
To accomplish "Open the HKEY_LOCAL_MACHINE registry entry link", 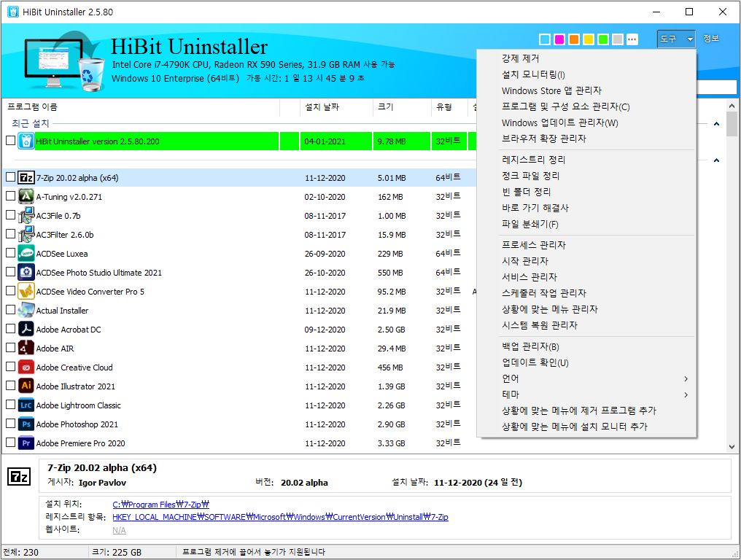I will (x=280, y=517).
